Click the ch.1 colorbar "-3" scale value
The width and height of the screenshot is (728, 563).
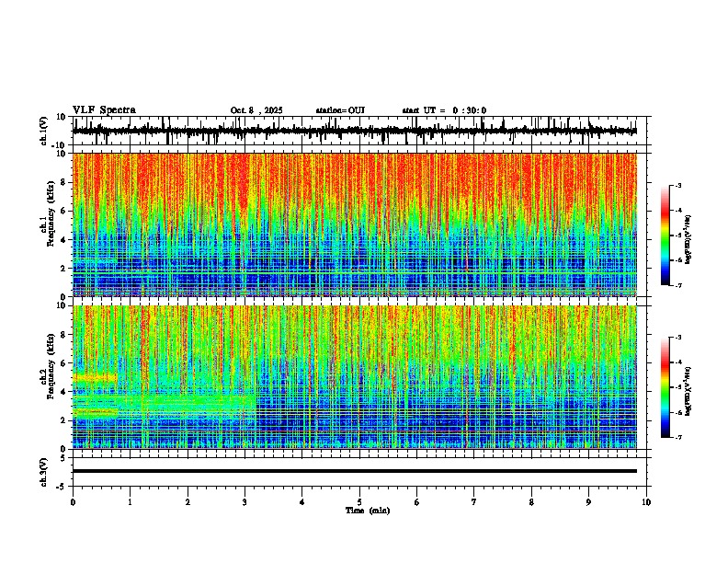point(678,185)
